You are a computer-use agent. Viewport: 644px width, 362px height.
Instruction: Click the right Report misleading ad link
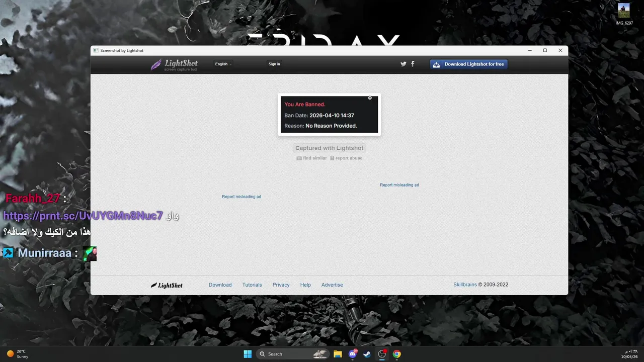[399, 185]
